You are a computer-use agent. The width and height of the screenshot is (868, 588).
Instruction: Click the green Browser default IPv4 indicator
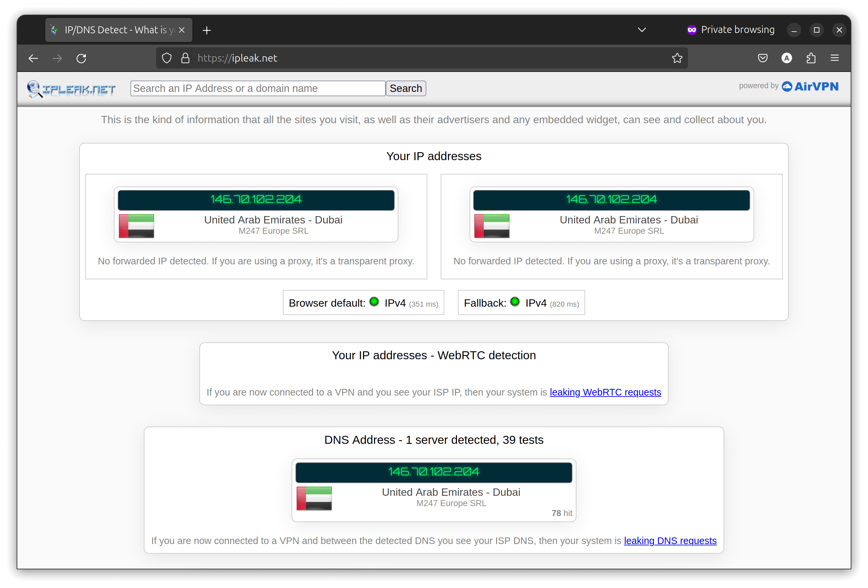point(374,302)
